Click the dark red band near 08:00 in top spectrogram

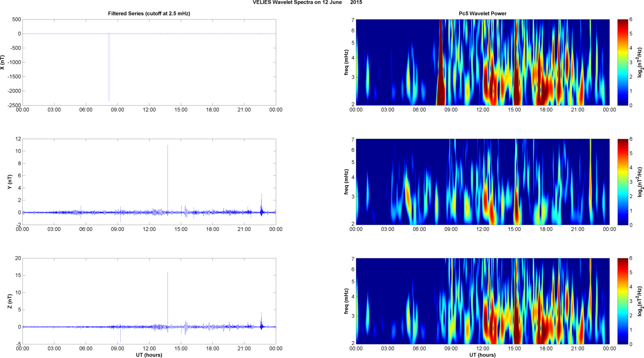[441, 62]
